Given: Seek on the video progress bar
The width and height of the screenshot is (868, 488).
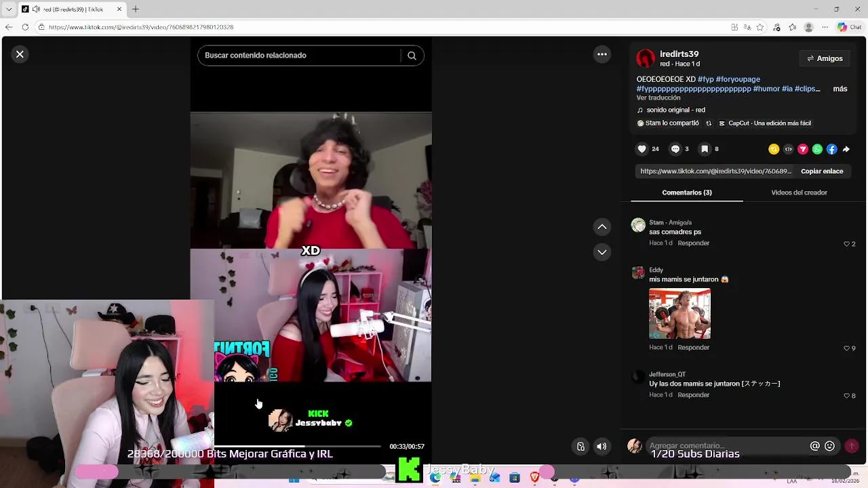Looking at the screenshot, I should 297,446.
